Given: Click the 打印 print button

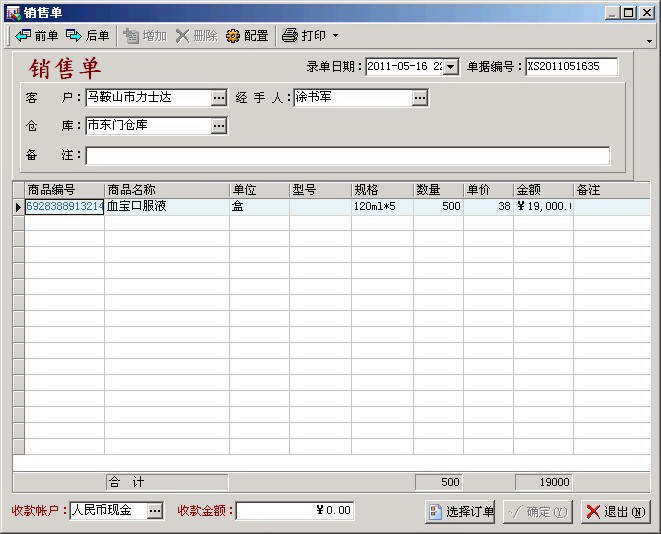Looking at the screenshot, I should coord(304,36).
